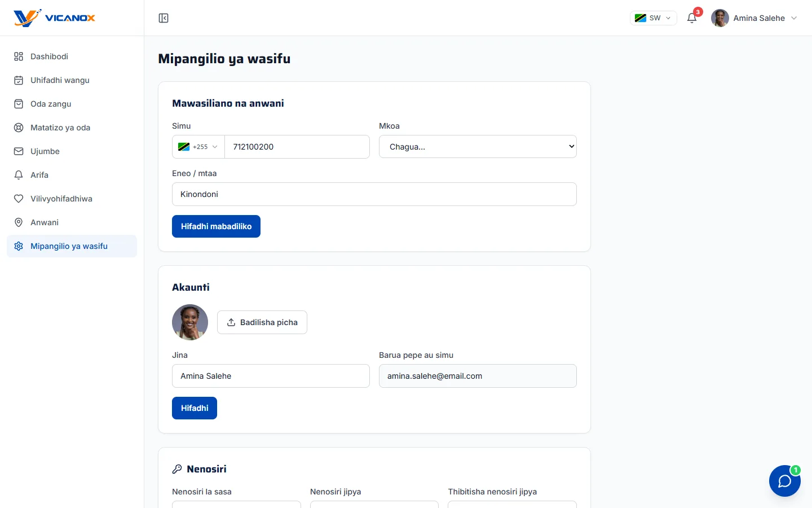This screenshot has height=508, width=812.
Task: Focus the Eneo / mtaa field
Action: [x=374, y=194]
